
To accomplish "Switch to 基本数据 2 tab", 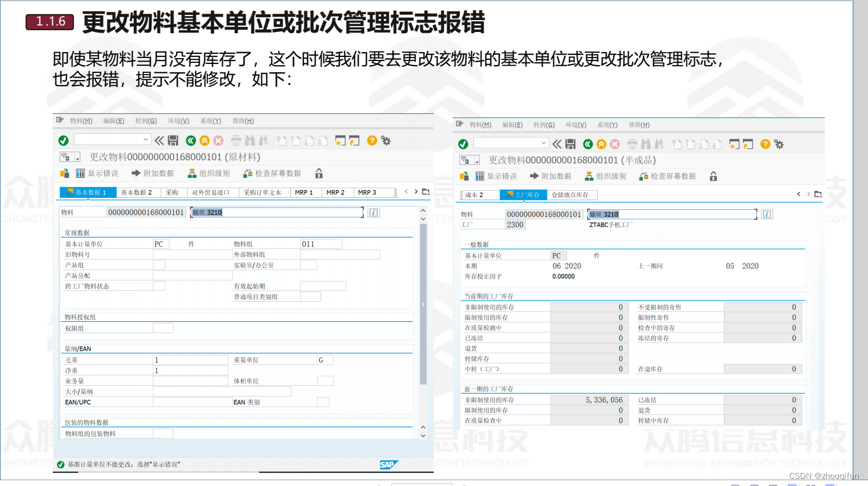I will coord(136,193).
